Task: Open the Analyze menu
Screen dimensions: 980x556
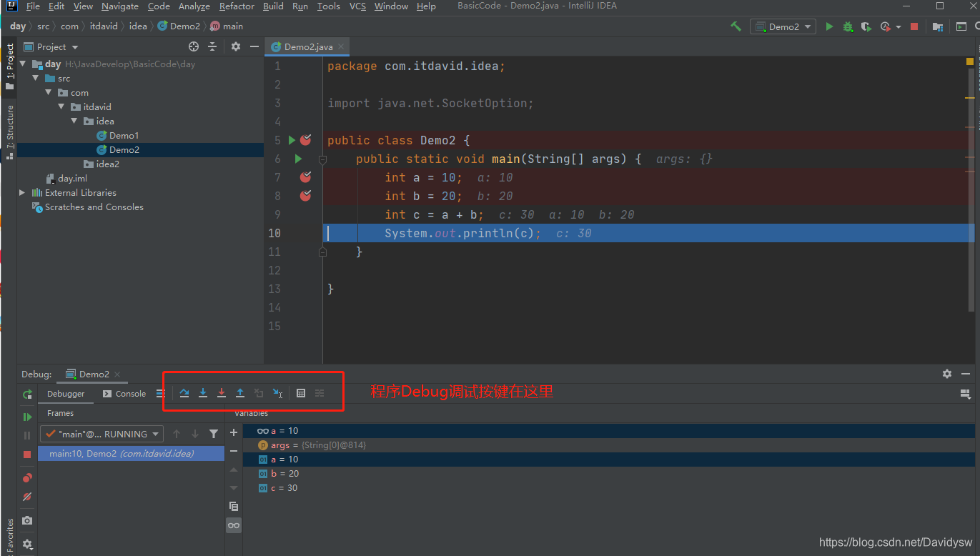Action: pos(194,6)
